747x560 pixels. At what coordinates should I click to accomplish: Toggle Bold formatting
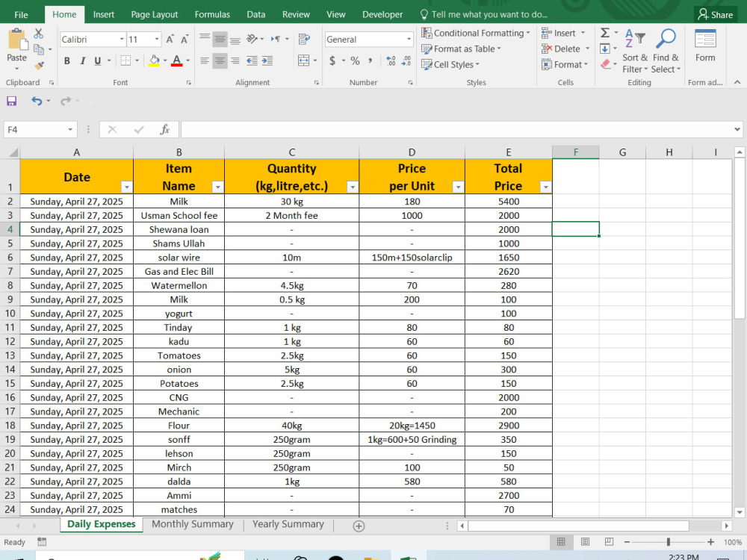[x=66, y=60]
